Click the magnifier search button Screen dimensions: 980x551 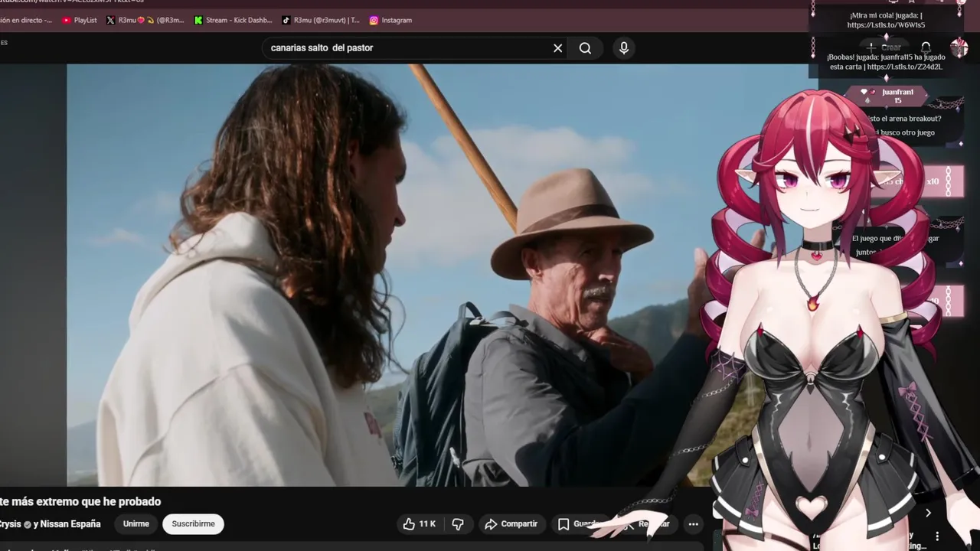click(x=585, y=48)
